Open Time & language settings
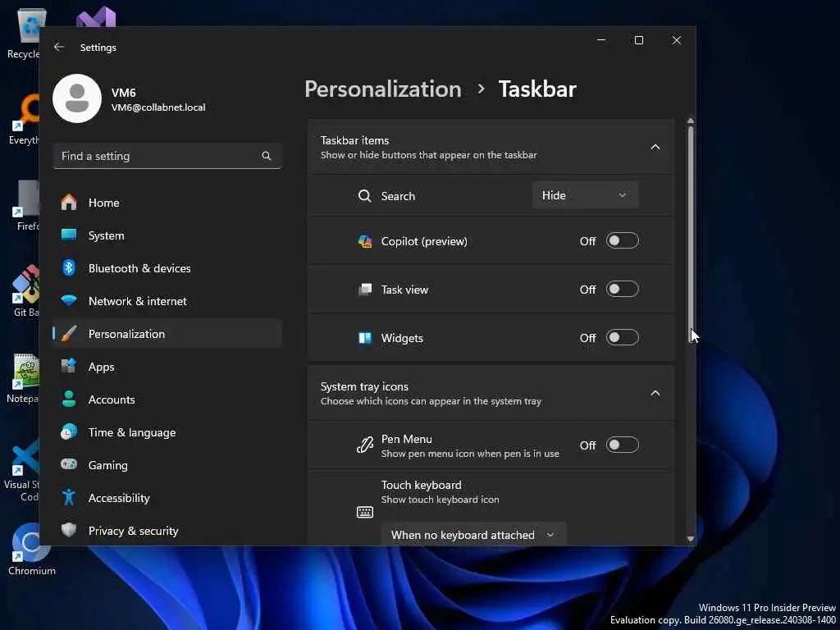The image size is (840, 630). [167, 431]
